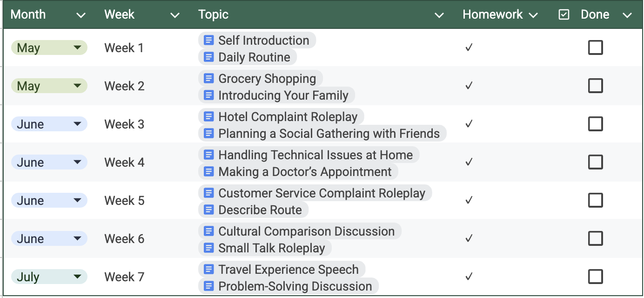Mark Week 7 as done
The image size is (644, 298).
pyautogui.click(x=596, y=277)
